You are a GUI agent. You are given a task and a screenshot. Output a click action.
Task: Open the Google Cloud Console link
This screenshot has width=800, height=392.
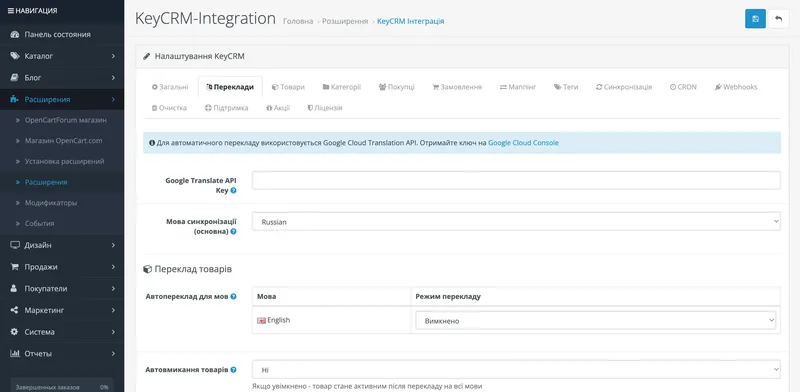[x=523, y=143]
